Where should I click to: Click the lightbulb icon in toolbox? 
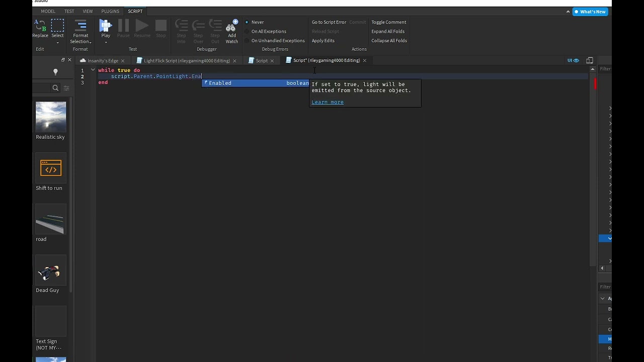click(x=55, y=72)
